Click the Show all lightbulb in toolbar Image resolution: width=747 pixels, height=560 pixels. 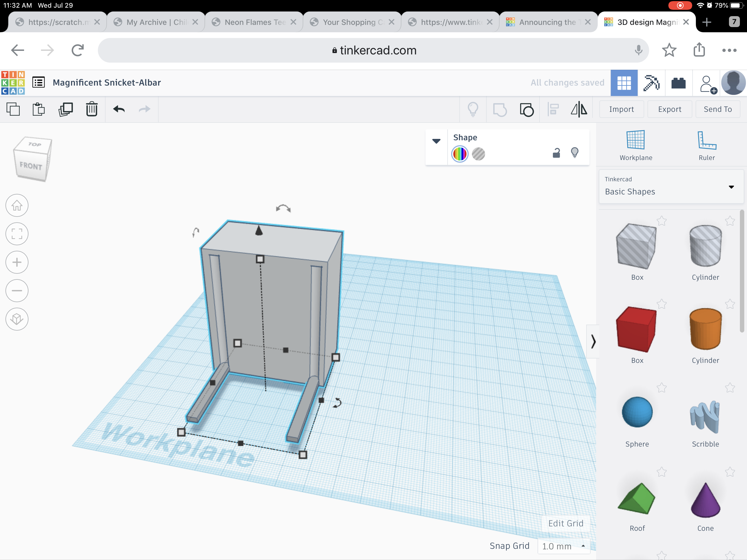(x=473, y=109)
